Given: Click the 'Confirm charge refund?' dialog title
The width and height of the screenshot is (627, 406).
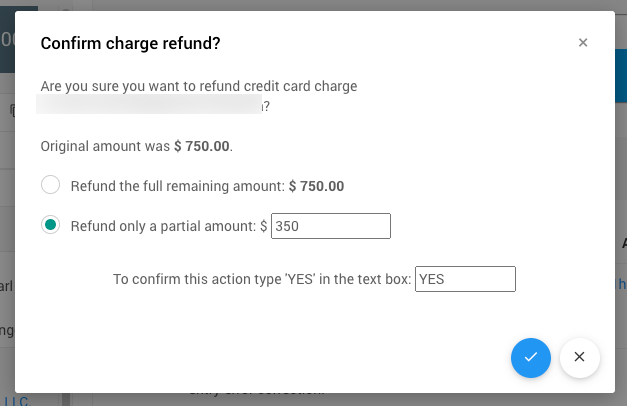Looking at the screenshot, I should (130, 43).
